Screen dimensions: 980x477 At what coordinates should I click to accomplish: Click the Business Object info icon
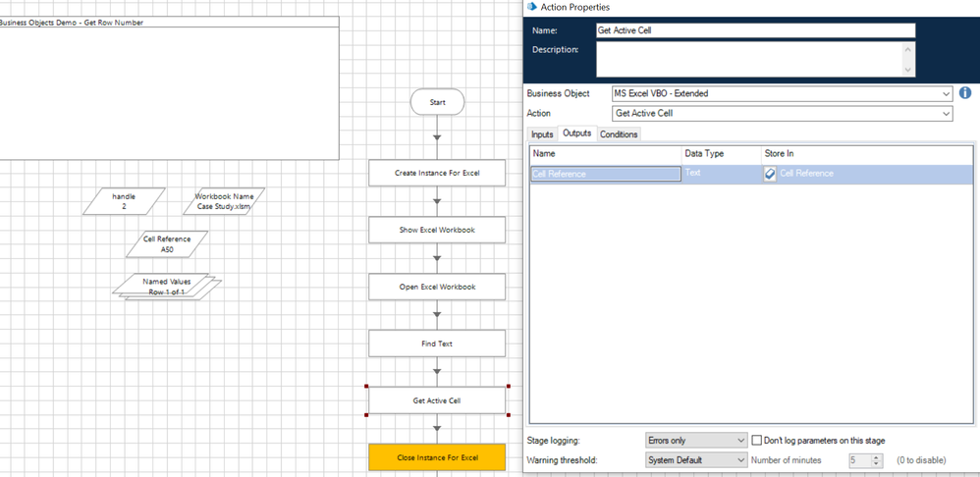click(964, 93)
